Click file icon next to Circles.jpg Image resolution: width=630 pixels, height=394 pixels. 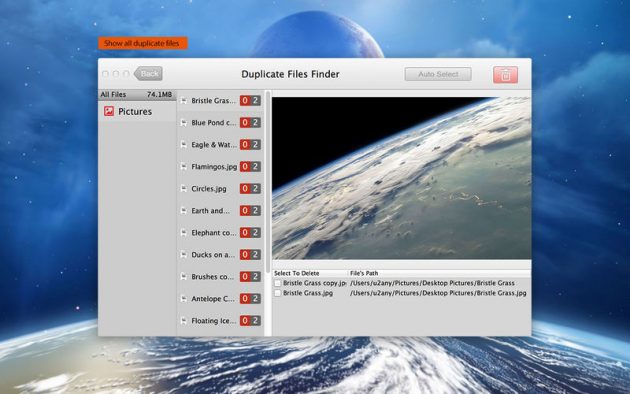pos(184,188)
